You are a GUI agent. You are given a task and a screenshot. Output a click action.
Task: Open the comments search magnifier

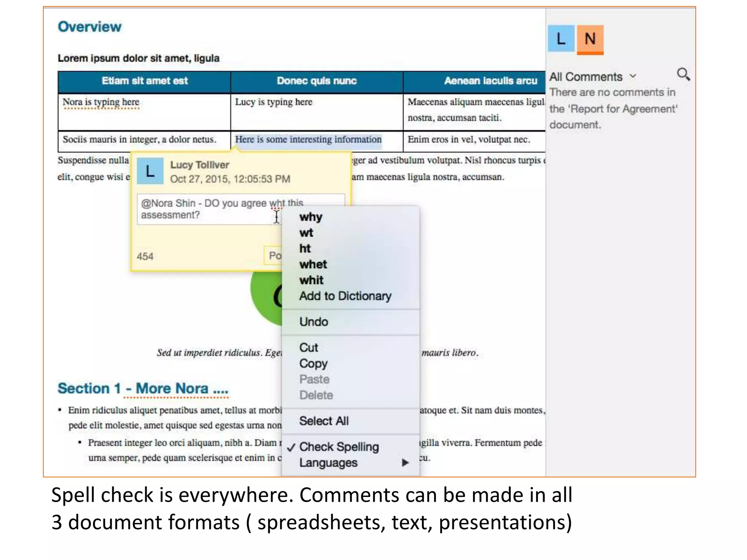click(683, 74)
